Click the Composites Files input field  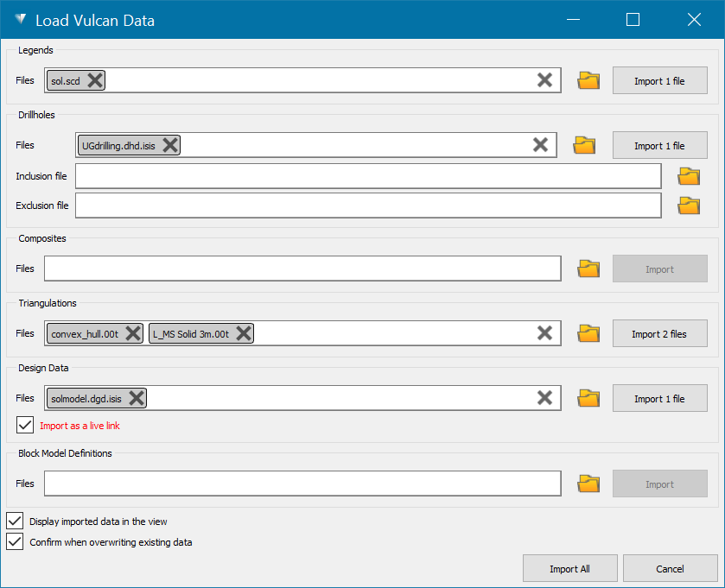coord(302,269)
